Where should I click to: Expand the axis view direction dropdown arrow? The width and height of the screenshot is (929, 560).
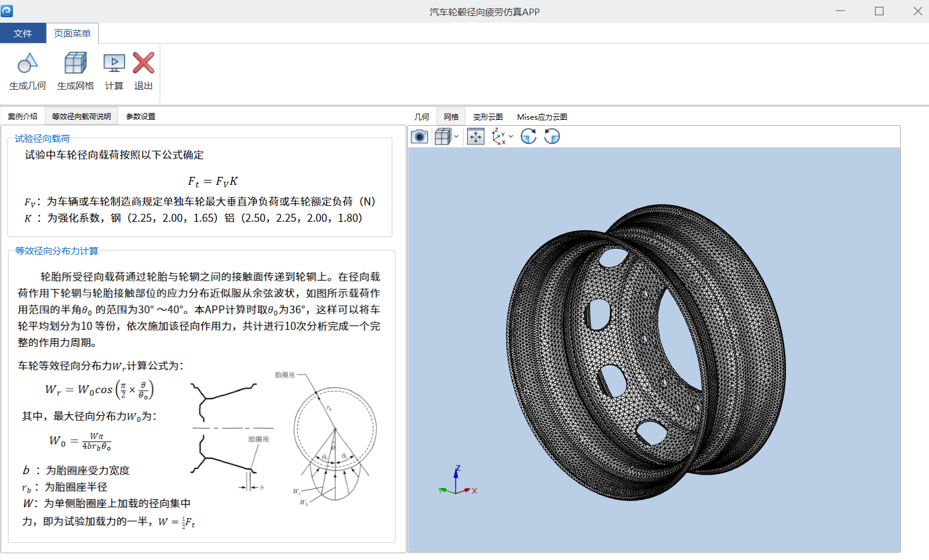click(x=511, y=136)
